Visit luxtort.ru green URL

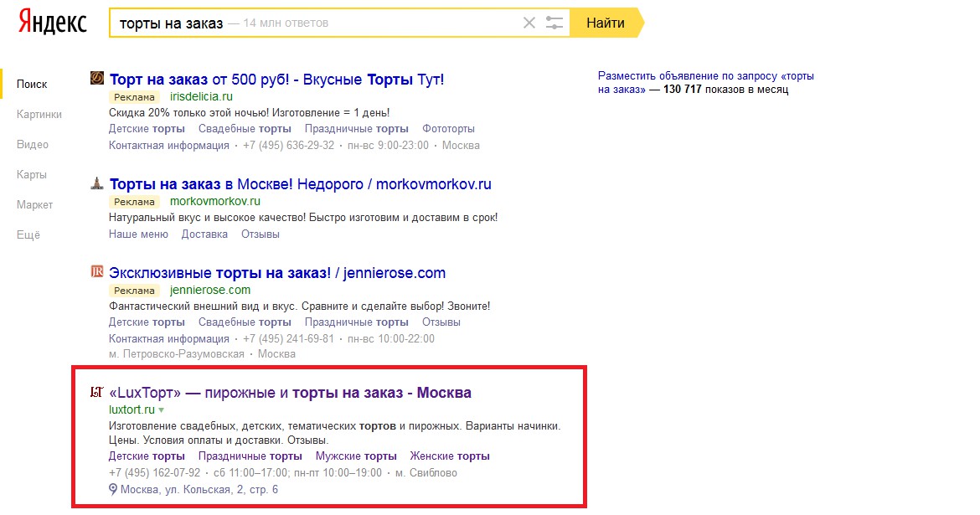tap(132, 409)
